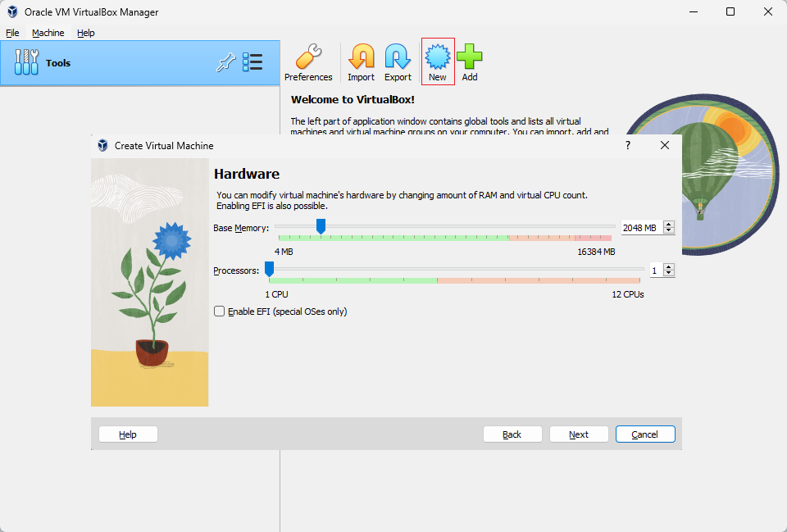787x532 pixels.
Task: Click the Export appliance icon
Action: [x=398, y=57]
